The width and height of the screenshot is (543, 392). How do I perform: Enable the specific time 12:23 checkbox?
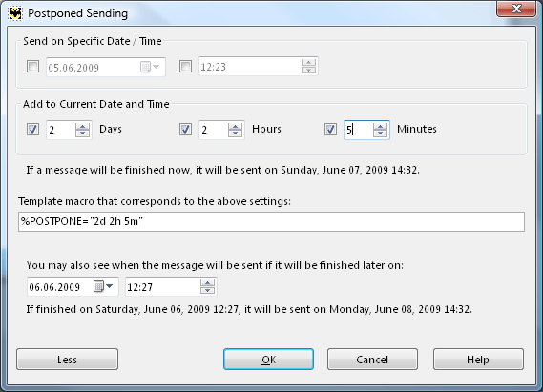pyautogui.click(x=186, y=66)
